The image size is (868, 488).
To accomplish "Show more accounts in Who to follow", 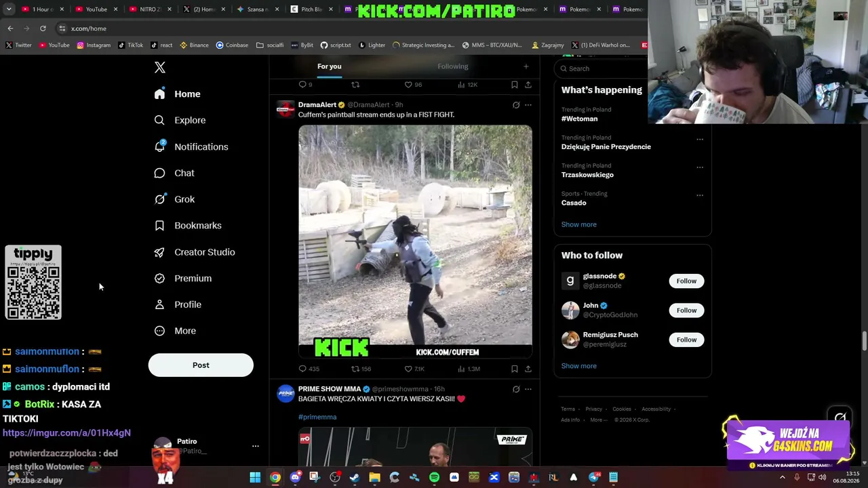I will tap(579, 366).
